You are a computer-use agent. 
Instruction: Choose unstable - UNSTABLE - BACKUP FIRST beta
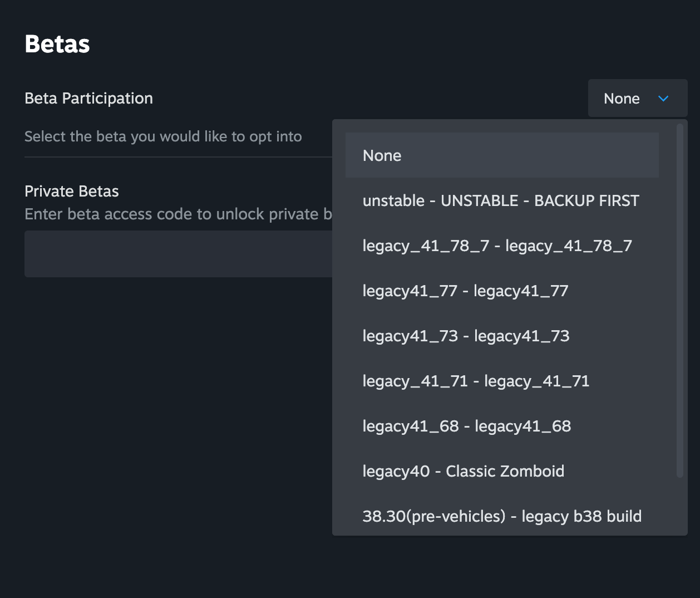point(501,200)
